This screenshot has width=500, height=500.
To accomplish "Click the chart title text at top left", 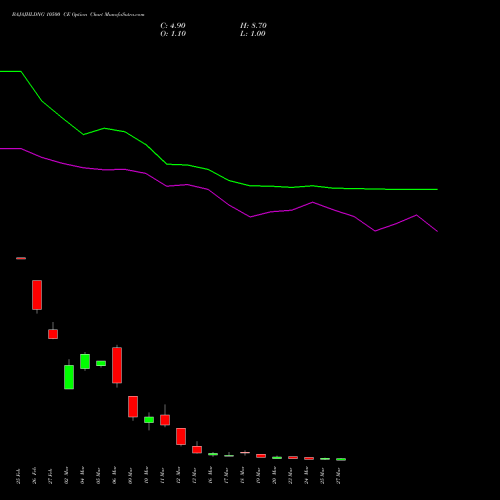I will tap(78, 14).
